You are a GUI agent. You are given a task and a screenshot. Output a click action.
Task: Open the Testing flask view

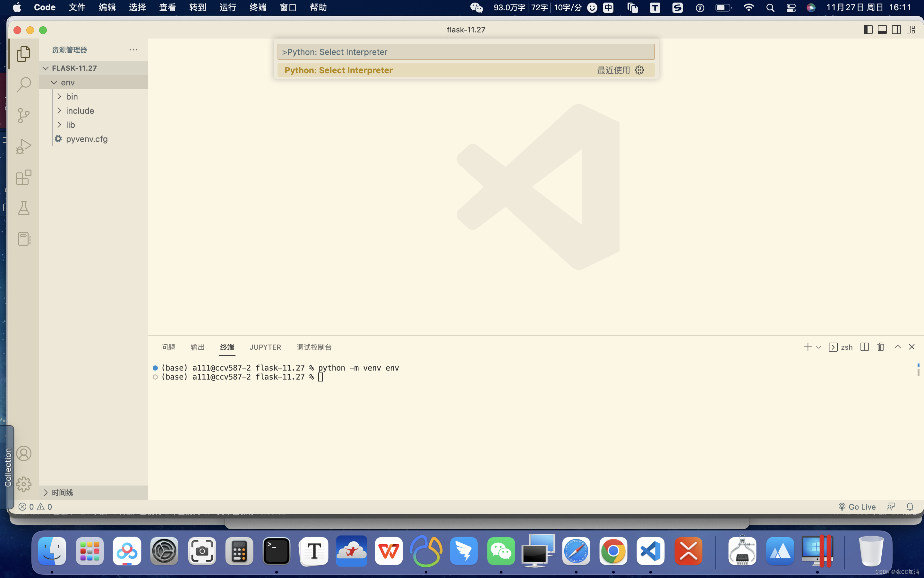pyautogui.click(x=24, y=208)
